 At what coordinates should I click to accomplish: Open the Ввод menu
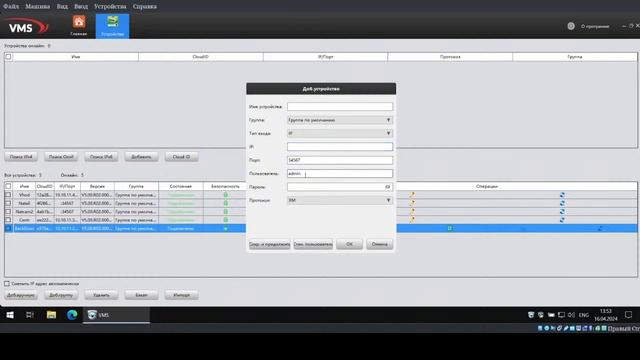pyautogui.click(x=81, y=7)
